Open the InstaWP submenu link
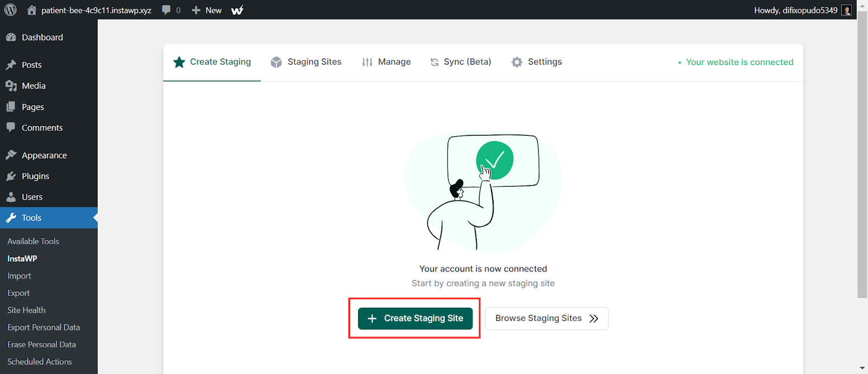 click(22, 259)
